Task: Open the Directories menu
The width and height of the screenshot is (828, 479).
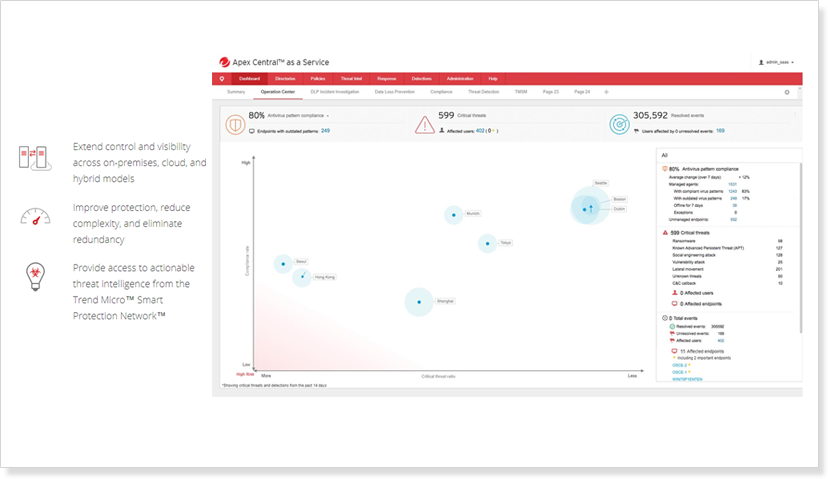Action: click(x=285, y=79)
